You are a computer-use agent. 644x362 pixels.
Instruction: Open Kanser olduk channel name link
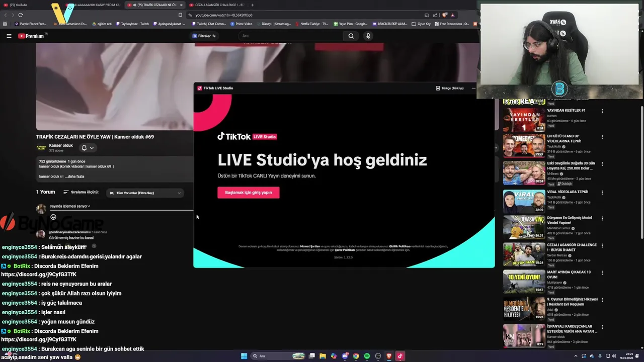(x=61, y=145)
